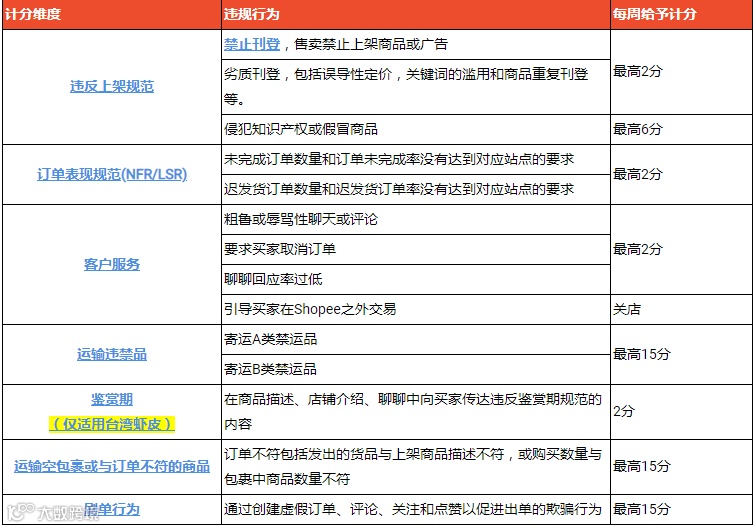Click 寄运B类禁运品 cell
The image size is (753, 528).
pyautogui.click(x=416, y=369)
